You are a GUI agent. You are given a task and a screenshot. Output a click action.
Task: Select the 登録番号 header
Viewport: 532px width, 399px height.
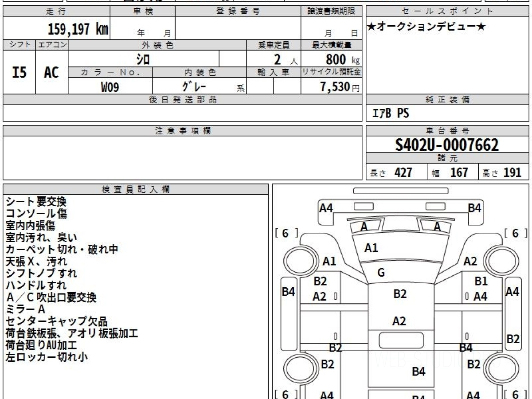[238, 12]
